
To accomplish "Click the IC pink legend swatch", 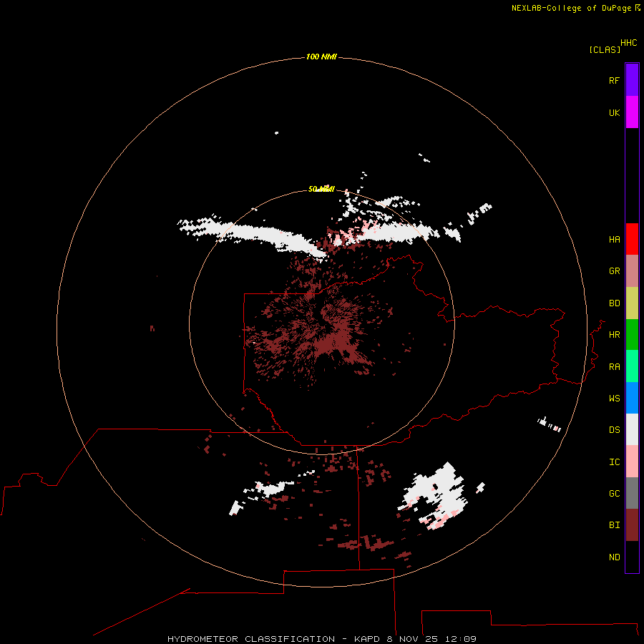I will (x=632, y=462).
